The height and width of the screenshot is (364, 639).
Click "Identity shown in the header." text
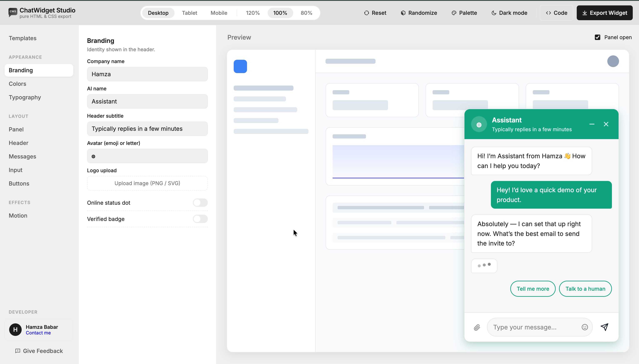pyautogui.click(x=121, y=50)
